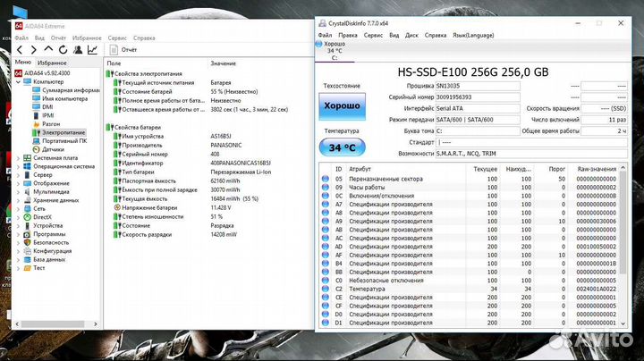The width and height of the screenshot is (644, 361).
Task: Collapse the Компьютер tree node
Action: 18,81
